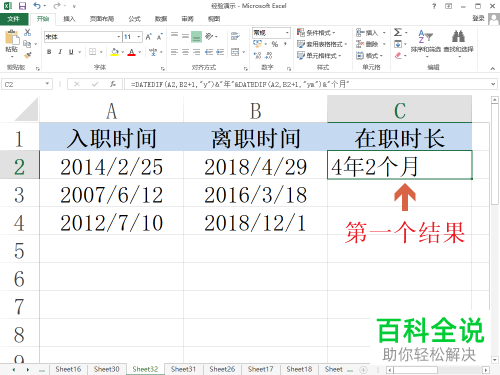Image resolution: width=500 pixels, height=375 pixels.
Task: Increase the font size
Action: 149,37
